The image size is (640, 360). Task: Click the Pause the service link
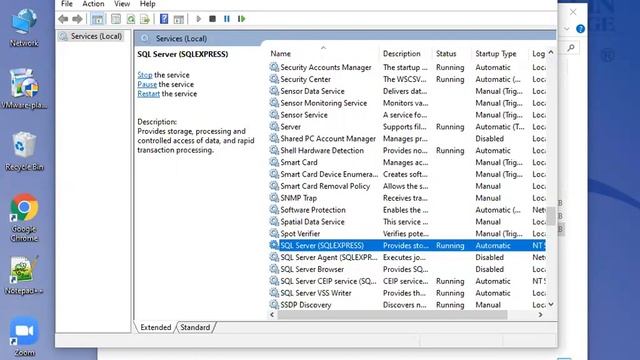[x=147, y=84]
